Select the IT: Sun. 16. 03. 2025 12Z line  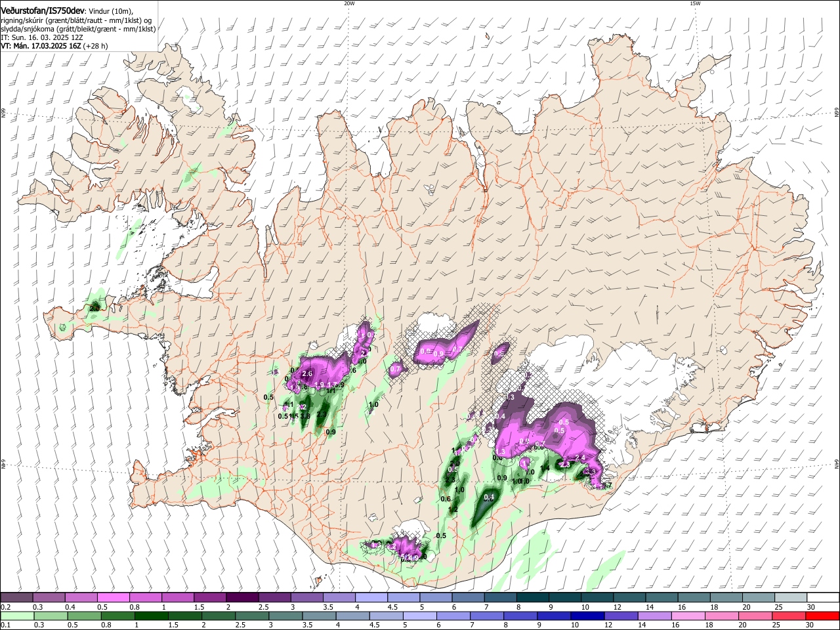(41, 37)
